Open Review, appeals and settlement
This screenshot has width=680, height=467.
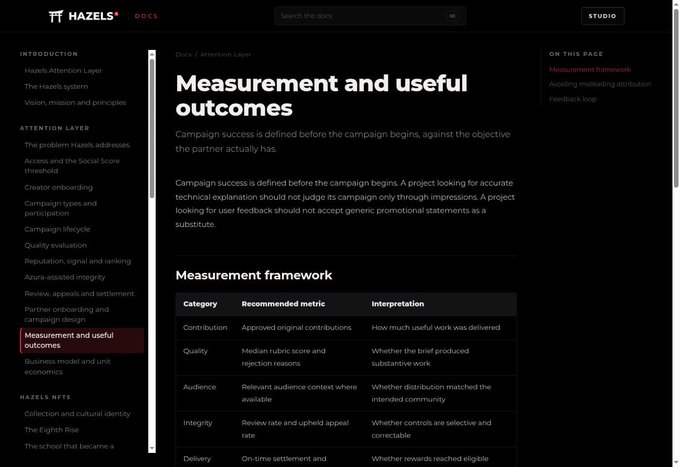coord(79,294)
